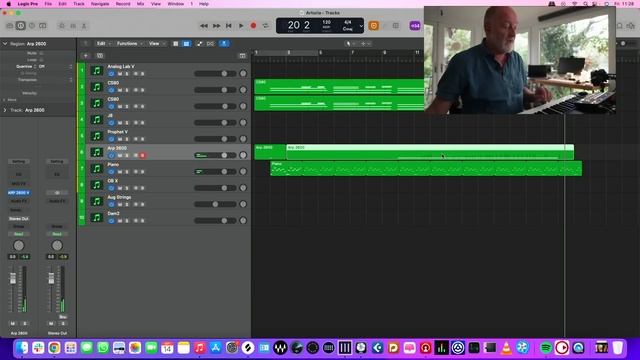Open the Navigate menu
Viewport: 640px width, 360px height.
[100, 4]
